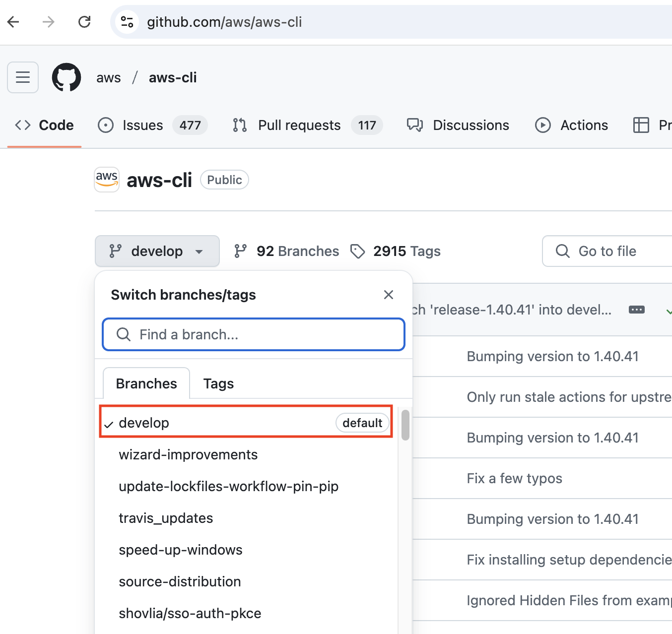
Task: Click the branch list scrollbar thumb
Action: [x=405, y=425]
